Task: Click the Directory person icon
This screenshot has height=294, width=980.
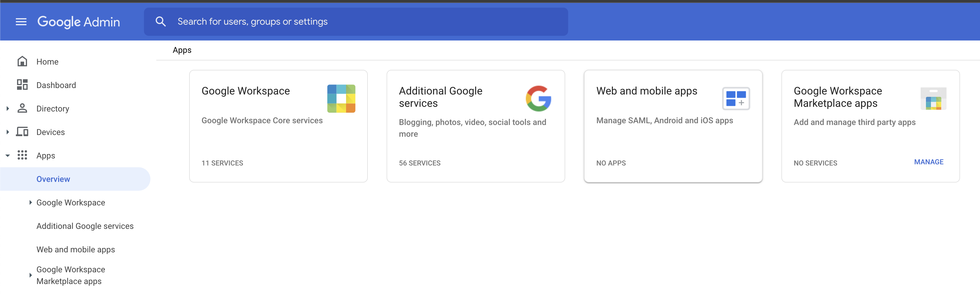Action: [x=22, y=108]
